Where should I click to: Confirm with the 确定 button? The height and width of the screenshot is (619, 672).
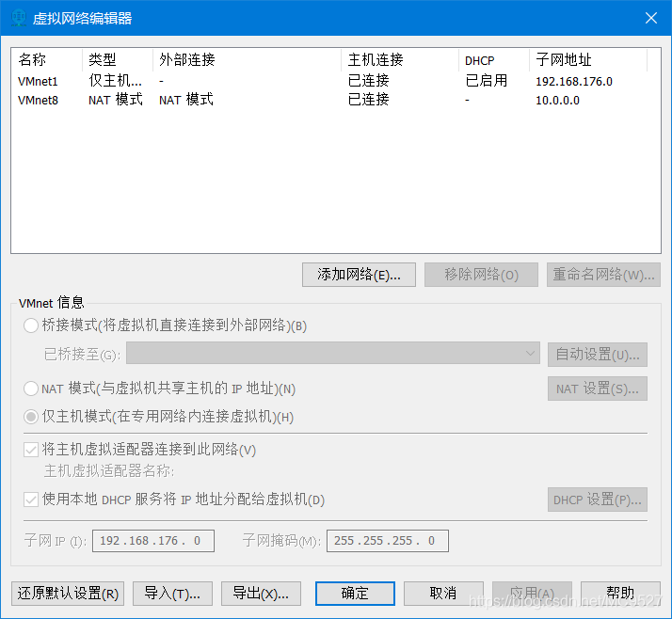click(x=355, y=594)
